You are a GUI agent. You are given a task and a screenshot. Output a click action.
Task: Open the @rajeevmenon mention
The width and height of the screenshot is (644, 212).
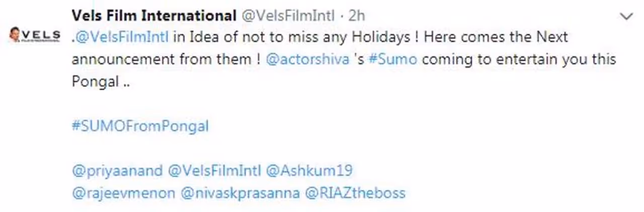pyautogui.click(x=123, y=193)
